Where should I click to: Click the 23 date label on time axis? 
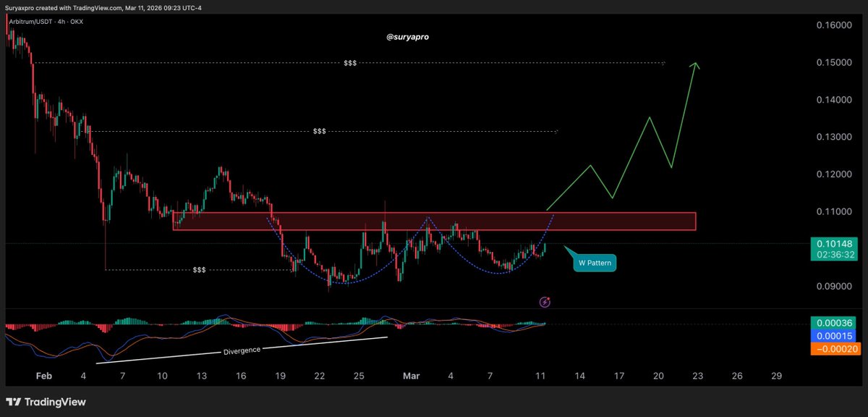pos(697,376)
